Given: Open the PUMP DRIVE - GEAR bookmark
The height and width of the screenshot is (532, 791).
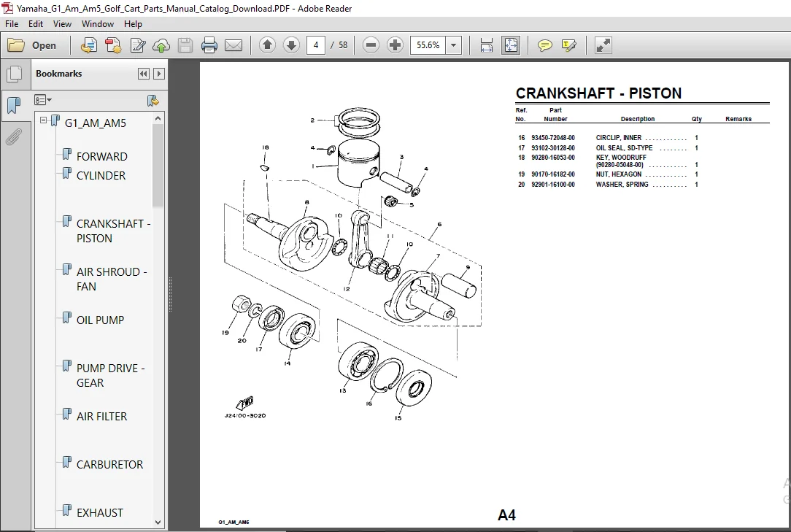Looking at the screenshot, I should coord(110,376).
